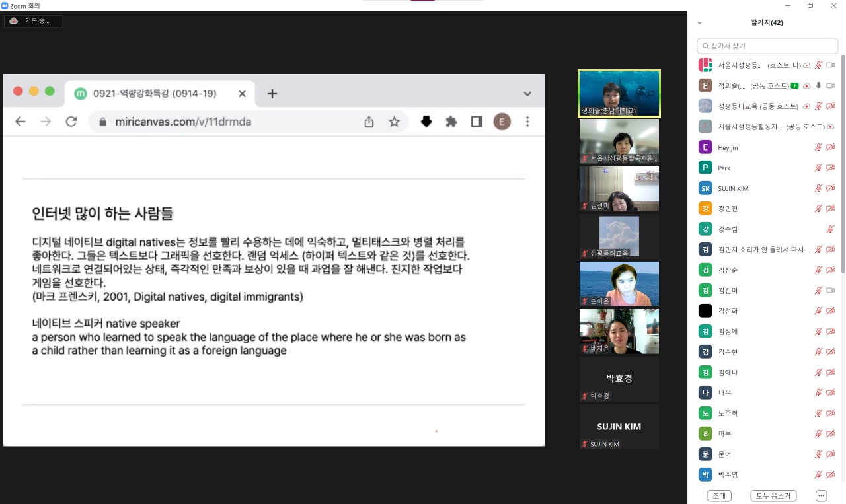Click the browser back navigation arrow
Screen dimensions: 846x504
tap(20, 122)
